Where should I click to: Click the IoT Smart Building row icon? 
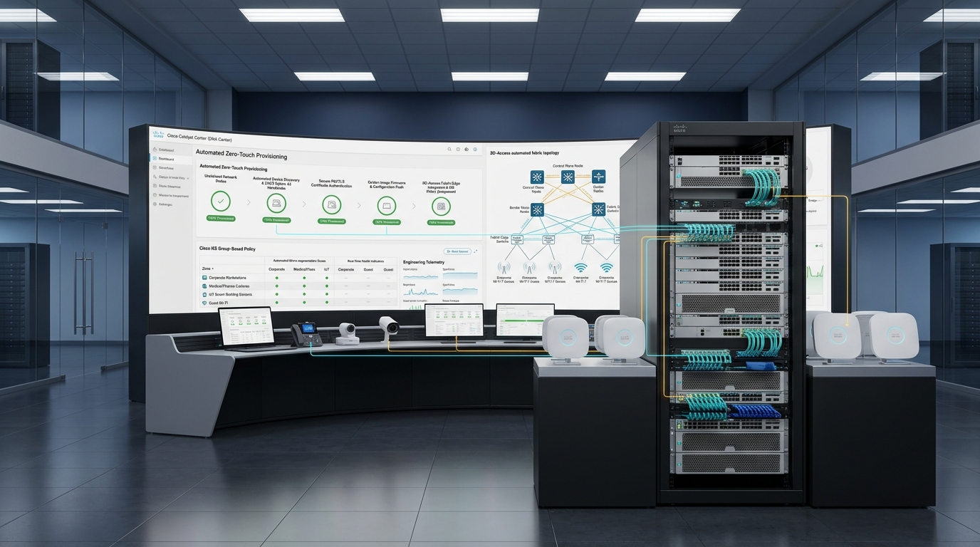pos(204,294)
